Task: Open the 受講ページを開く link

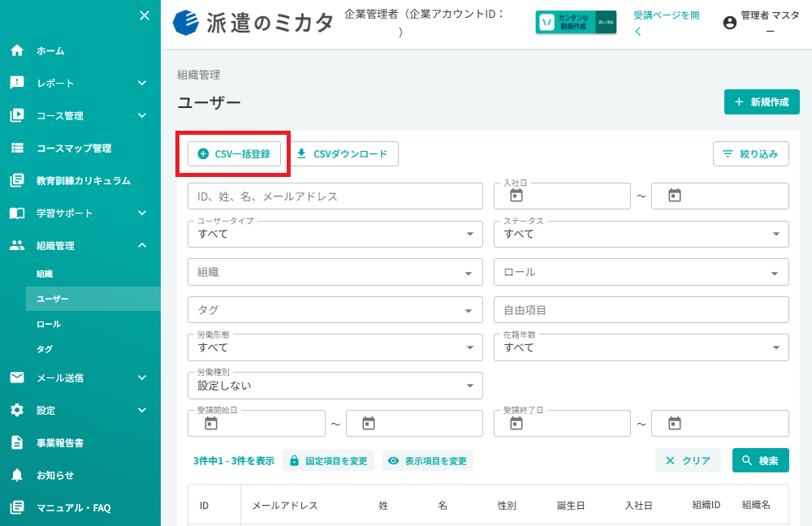Action: pos(667,23)
